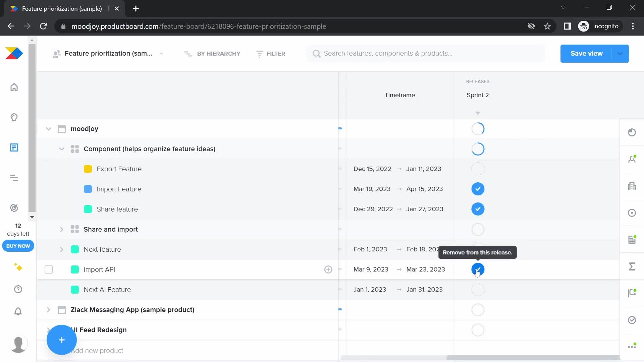Open the more options dots on right rail
Viewport: 644px width, 362px height.
[632, 346]
